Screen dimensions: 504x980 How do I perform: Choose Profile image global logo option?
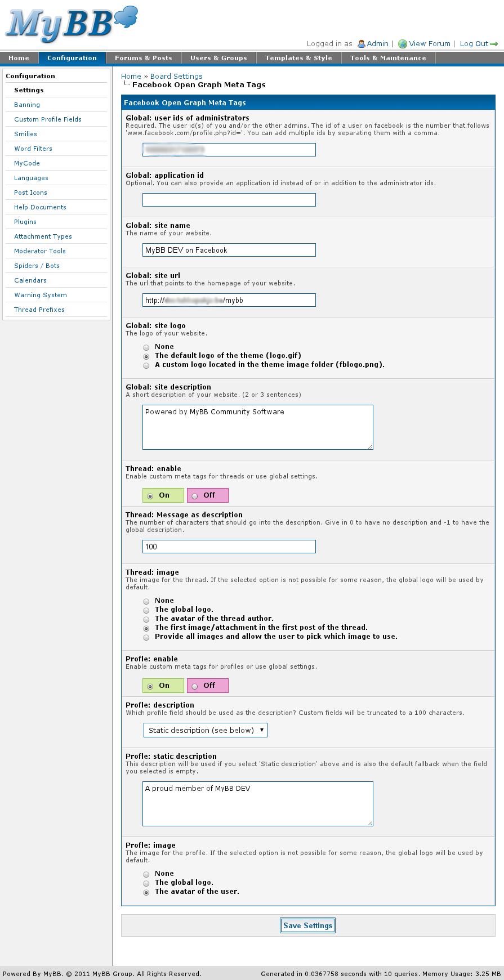(x=146, y=883)
